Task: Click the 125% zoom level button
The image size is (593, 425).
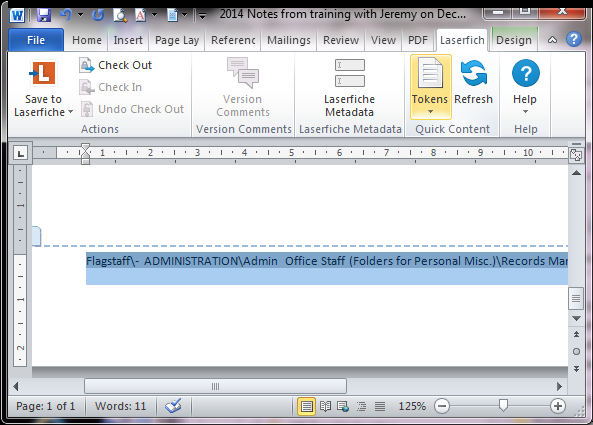Action: click(412, 406)
